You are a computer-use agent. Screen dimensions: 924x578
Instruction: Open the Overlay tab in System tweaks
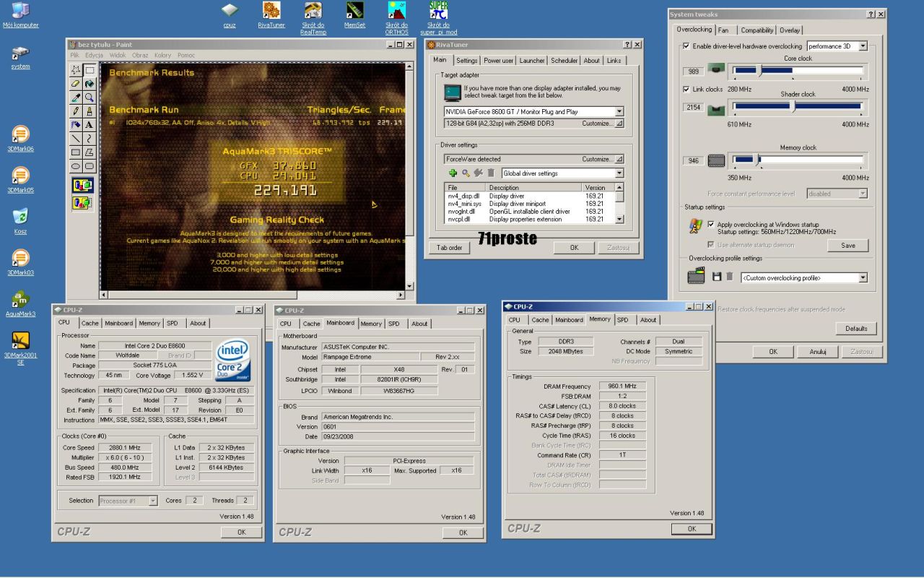click(790, 30)
